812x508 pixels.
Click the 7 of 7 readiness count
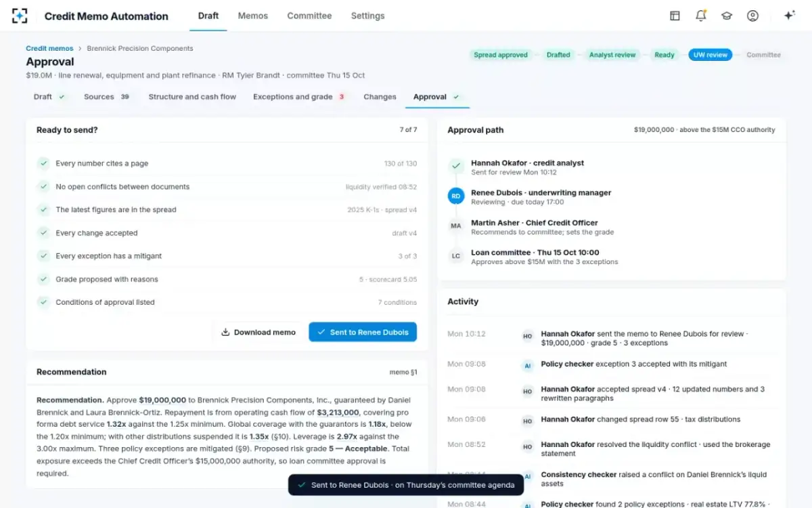click(x=408, y=129)
